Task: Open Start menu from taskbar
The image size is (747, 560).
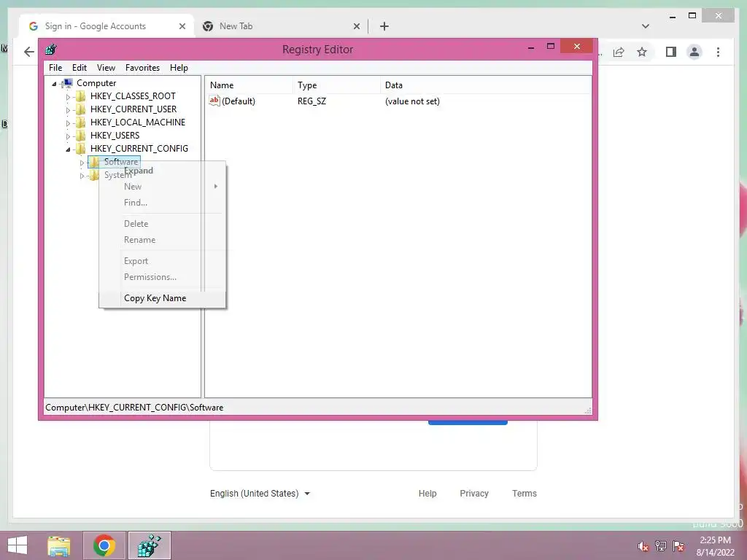Action: (18, 545)
